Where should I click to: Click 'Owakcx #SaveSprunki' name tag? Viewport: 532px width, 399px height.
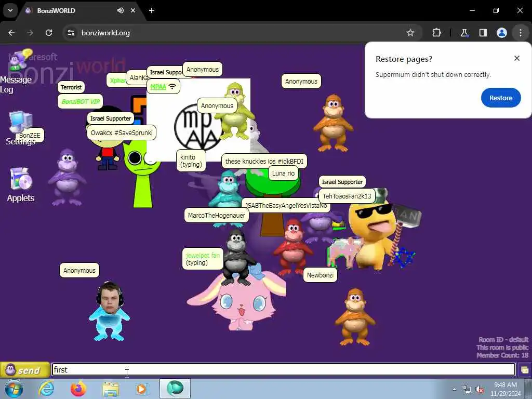pos(122,132)
